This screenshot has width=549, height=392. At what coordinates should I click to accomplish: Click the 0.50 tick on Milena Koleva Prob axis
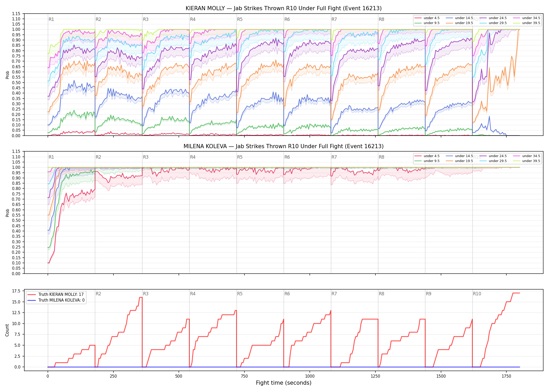tap(16, 221)
